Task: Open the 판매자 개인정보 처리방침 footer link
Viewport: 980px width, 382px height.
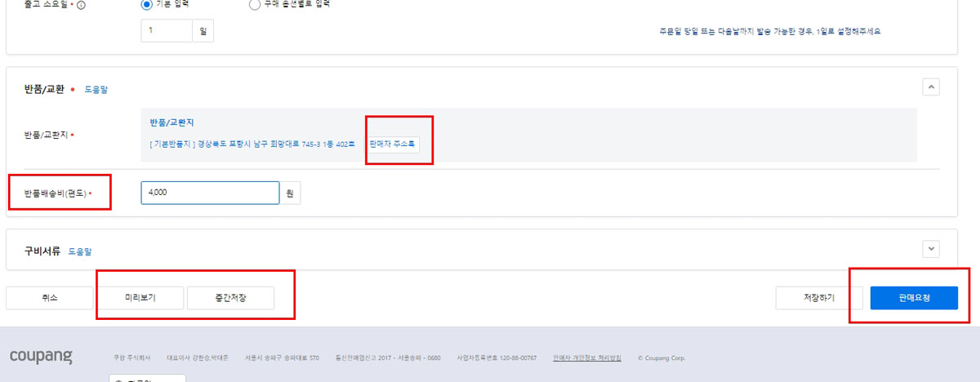Action: [x=587, y=358]
